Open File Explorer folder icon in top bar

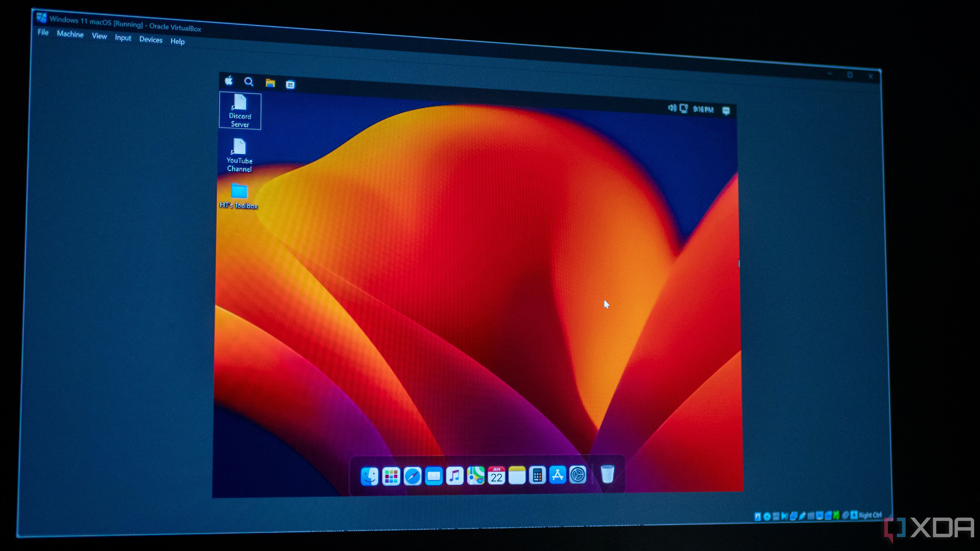coord(270,83)
